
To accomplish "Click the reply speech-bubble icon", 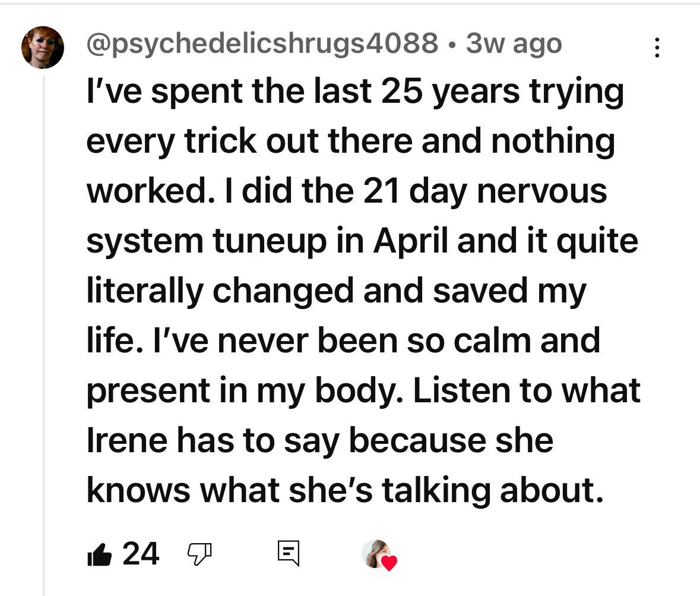I will point(289,553).
